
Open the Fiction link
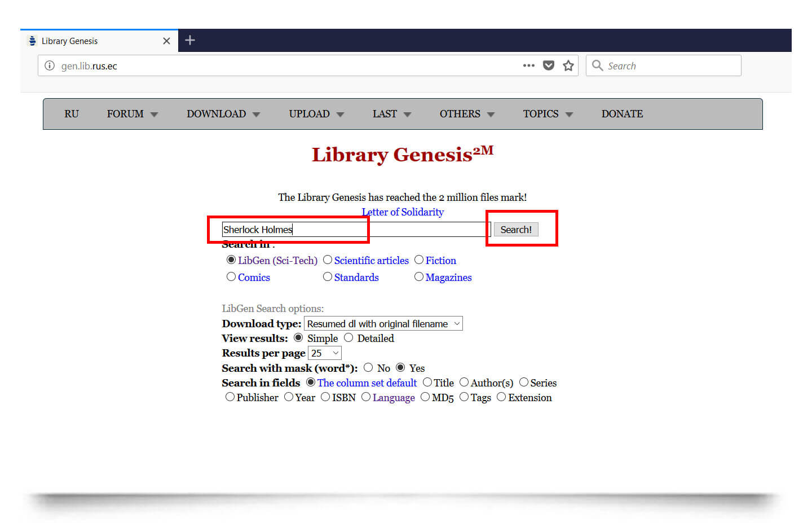click(x=441, y=261)
